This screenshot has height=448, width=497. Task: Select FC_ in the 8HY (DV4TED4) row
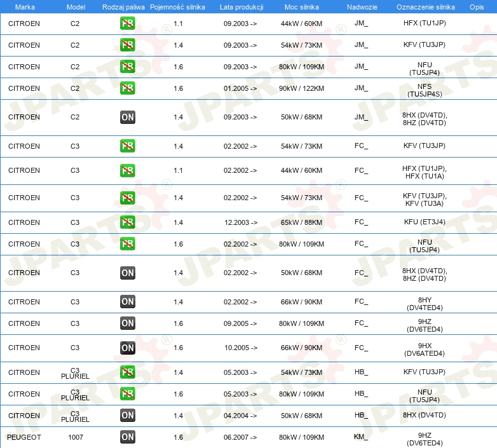361,301
